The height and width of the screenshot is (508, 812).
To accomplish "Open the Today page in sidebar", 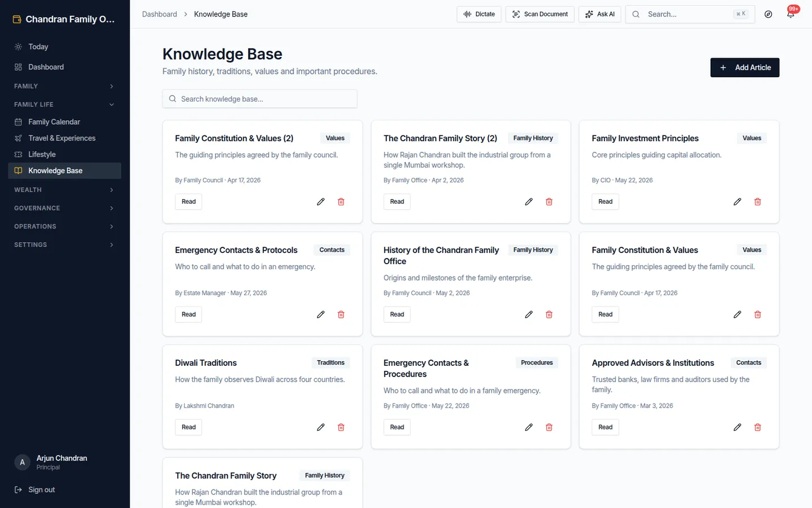I will [x=65, y=47].
